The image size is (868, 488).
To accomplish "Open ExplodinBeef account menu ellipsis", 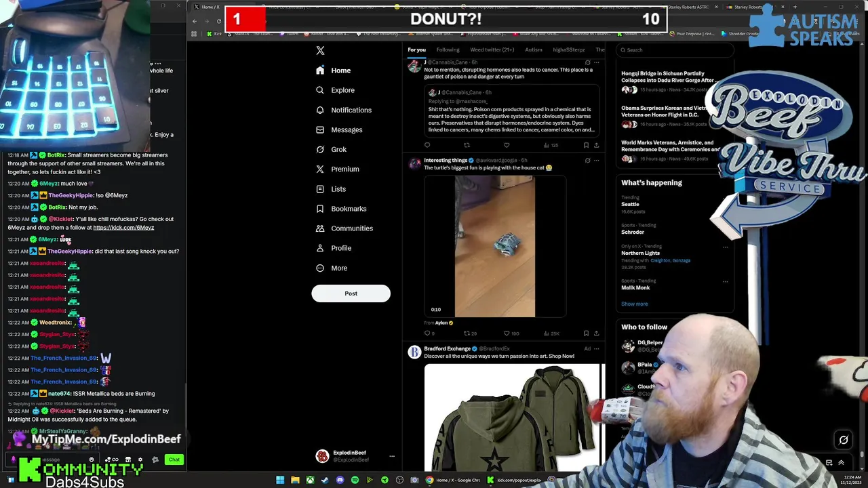I will pyautogui.click(x=392, y=456).
